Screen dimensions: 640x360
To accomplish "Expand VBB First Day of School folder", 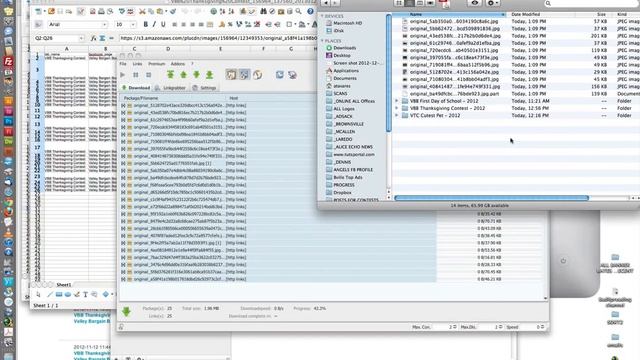I will point(396,101).
